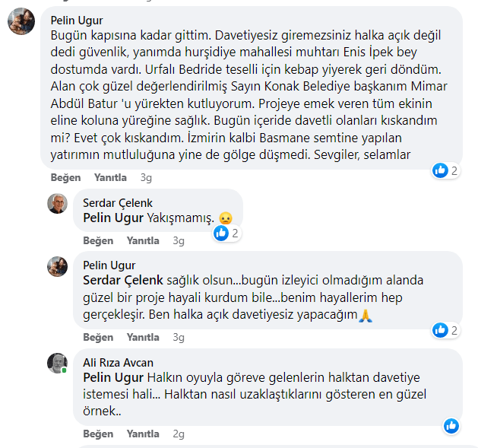This screenshot has width=478, height=448.
Task: Click the Pelin Ugur mention in Ali Rıza's comment
Action: [x=113, y=378]
